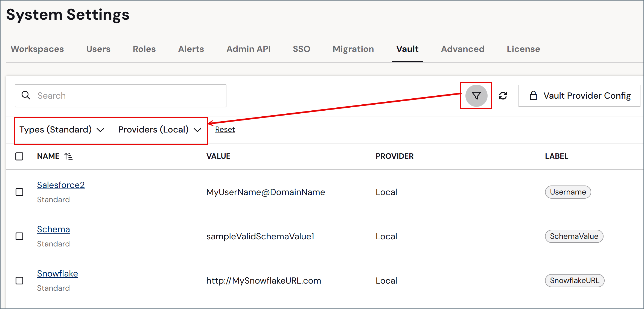The width and height of the screenshot is (644, 309).
Task: Click the SnowflakeURL label tag
Action: click(x=575, y=281)
